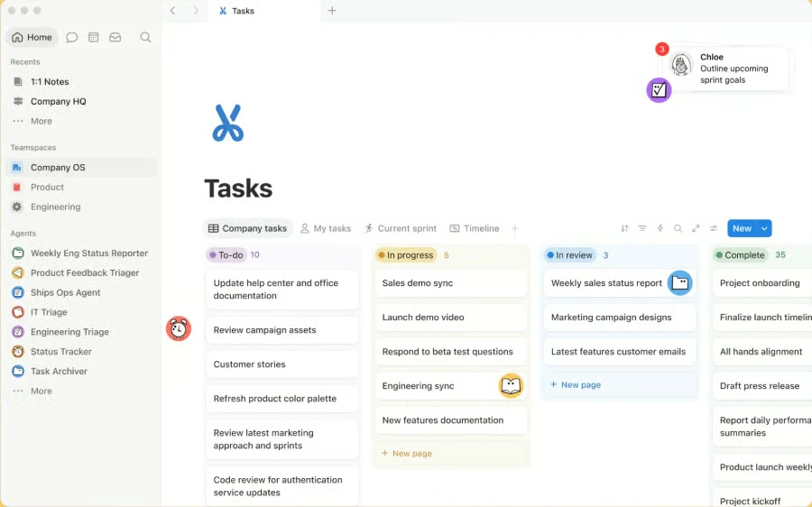The width and height of the screenshot is (812, 507).
Task: Open the Draft press release card
Action: click(762, 385)
